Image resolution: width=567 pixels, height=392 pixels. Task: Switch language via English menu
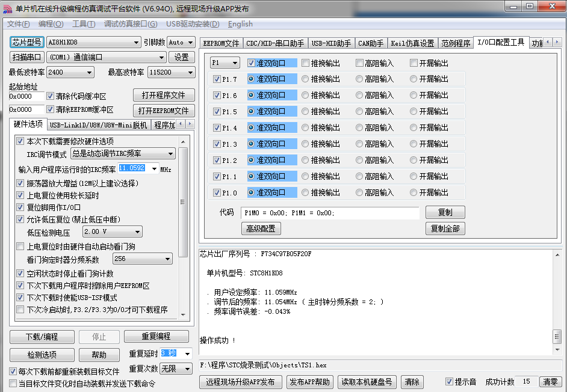(x=241, y=24)
